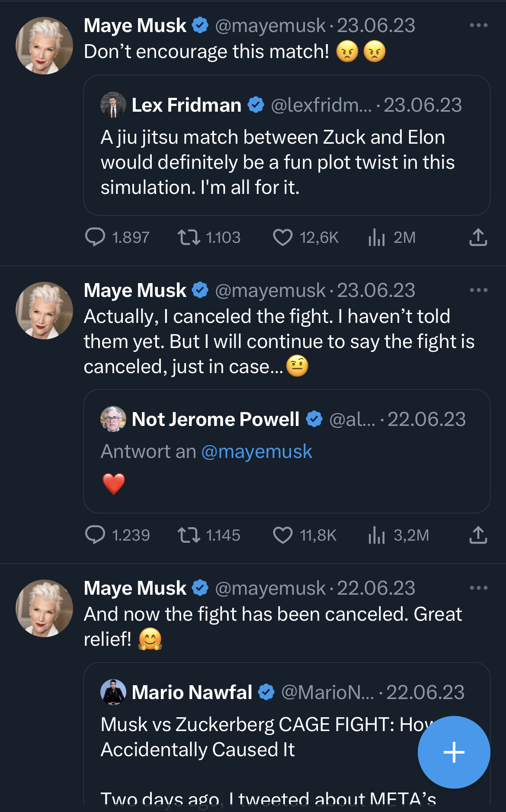Share the "Don't encourage this match" tweet
Viewport: 506px width, 812px height.
click(478, 237)
